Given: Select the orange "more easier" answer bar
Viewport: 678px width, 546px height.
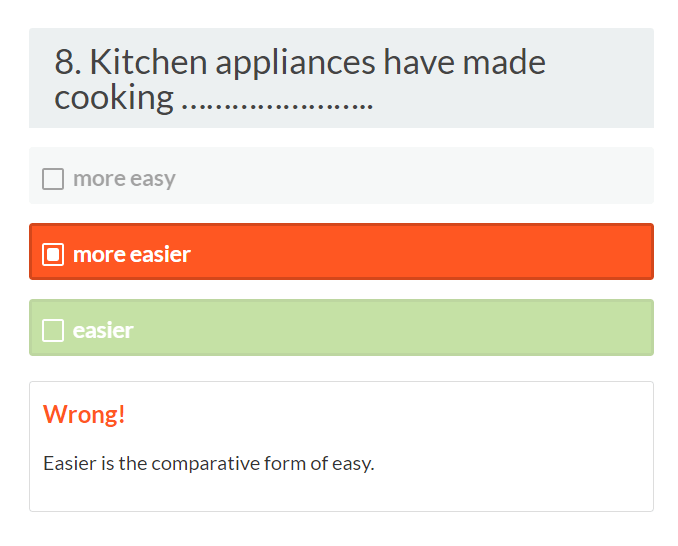Looking at the screenshot, I should tap(400, 252).
